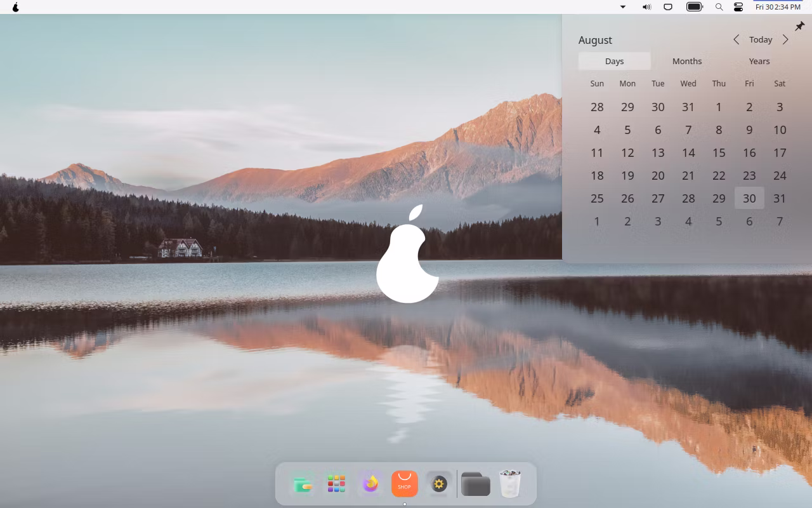Screen dimensions: 812x508
Task: Open the network connection tray icon
Action: (x=668, y=7)
